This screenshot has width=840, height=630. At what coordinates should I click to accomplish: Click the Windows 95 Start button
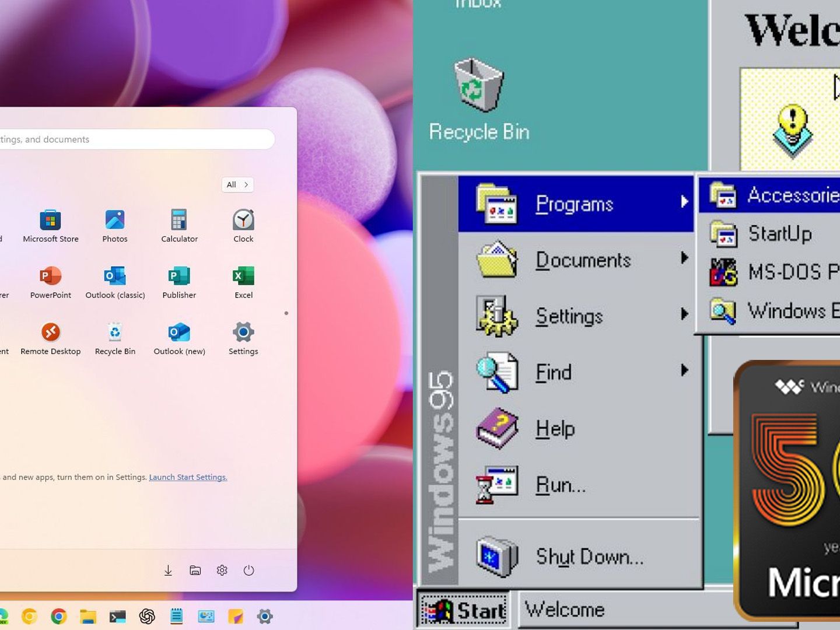pos(464,610)
